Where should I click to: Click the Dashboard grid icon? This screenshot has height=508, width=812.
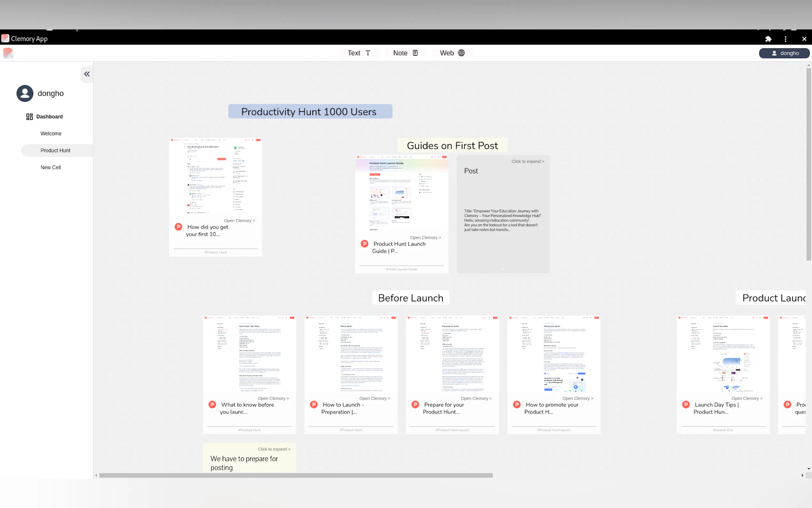(29, 116)
